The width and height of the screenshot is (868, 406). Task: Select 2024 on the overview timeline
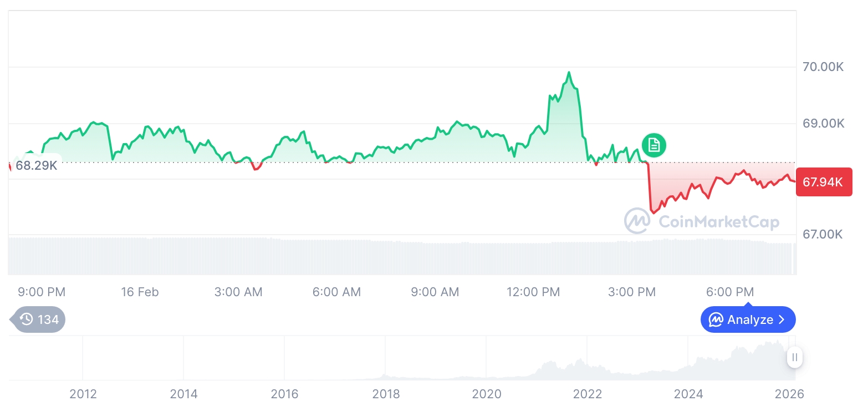(688, 394)
